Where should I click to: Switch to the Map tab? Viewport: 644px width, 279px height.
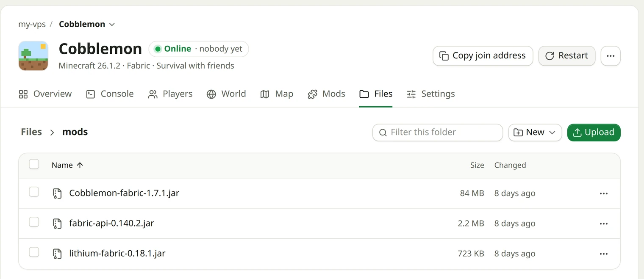277,94
